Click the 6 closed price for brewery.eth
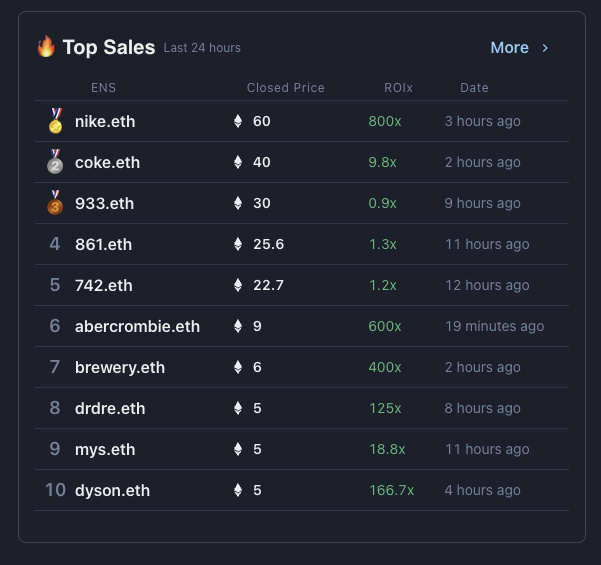The image size is (601, 565). tap(257, 368)
